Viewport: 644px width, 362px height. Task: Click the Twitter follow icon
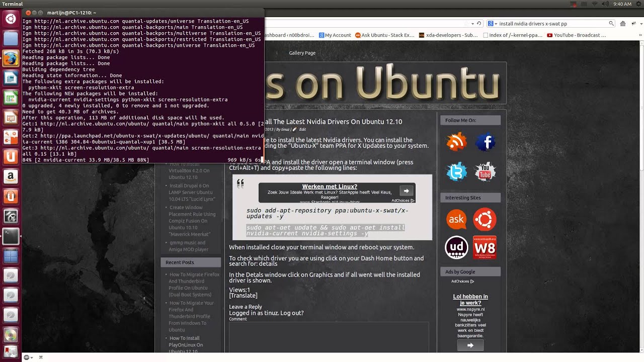456,172
